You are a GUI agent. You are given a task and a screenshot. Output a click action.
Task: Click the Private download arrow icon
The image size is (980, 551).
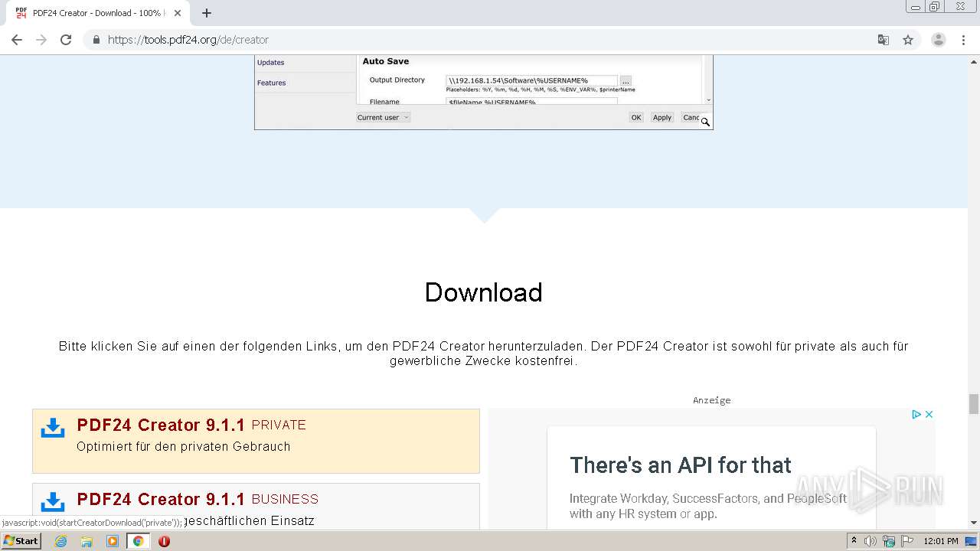(53, 428)
